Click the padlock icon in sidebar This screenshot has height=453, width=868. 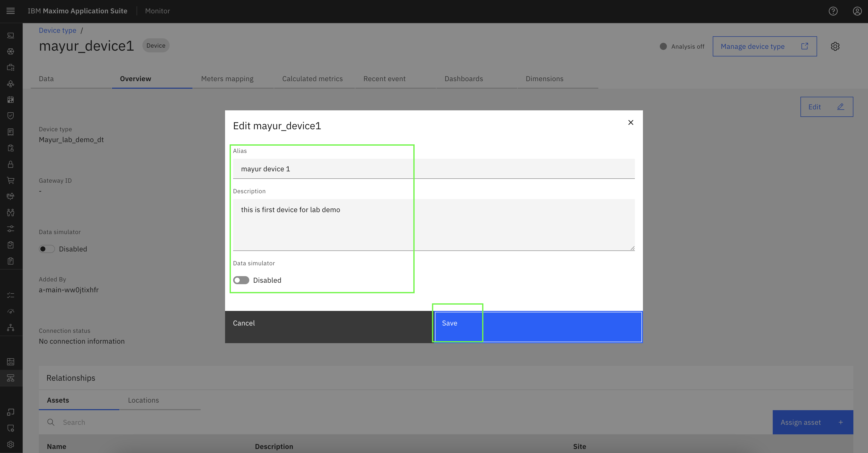pyautogui.click(x=11, y=164)
